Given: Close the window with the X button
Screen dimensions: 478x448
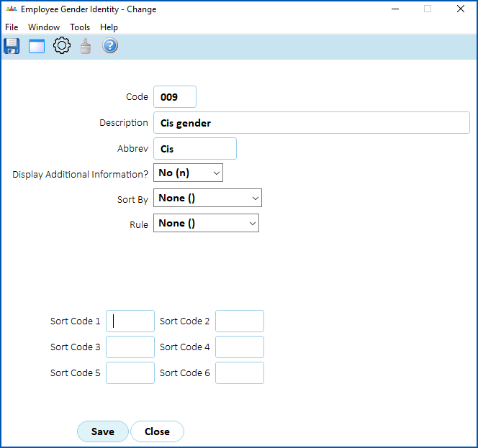Looking at the screenshot, I should (461, 9).
